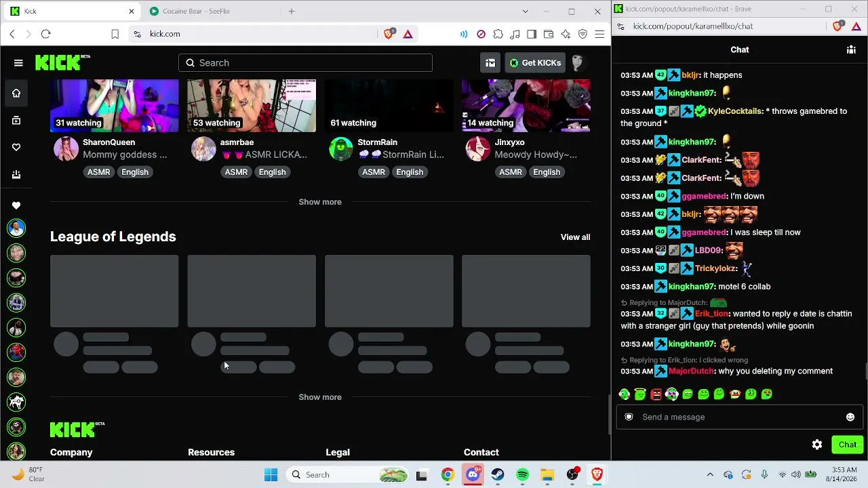868x488 pixels.
Task: Open StormRain's channel name link
Action: pyautogui.click(x=377, y=142)
